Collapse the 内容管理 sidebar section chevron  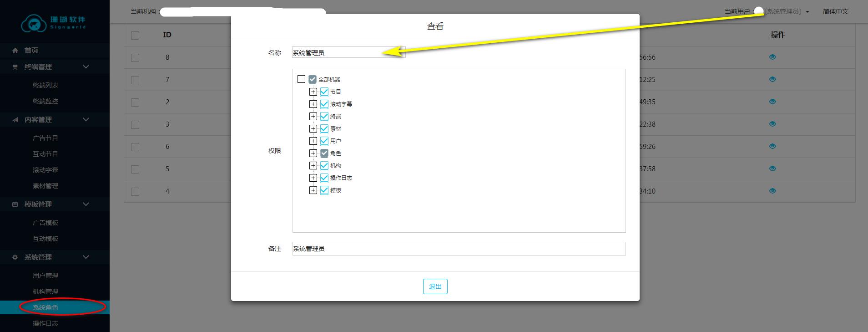[86, 119]
